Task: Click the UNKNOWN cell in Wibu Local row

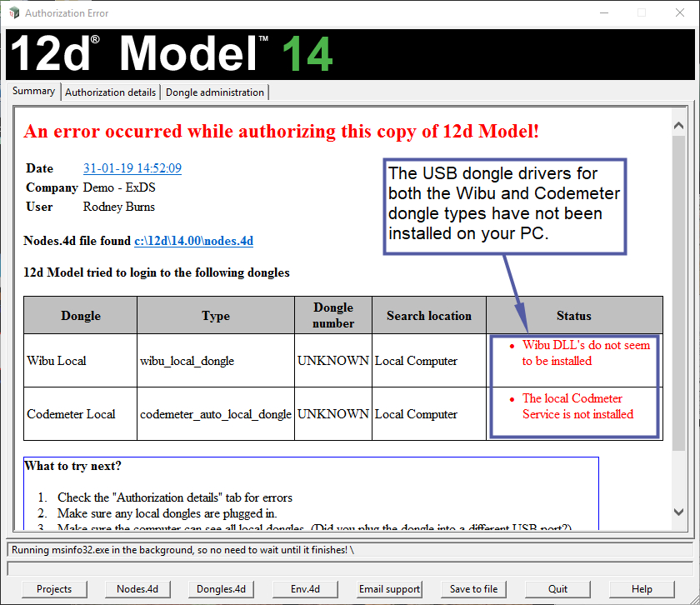Action: [333, 361]
